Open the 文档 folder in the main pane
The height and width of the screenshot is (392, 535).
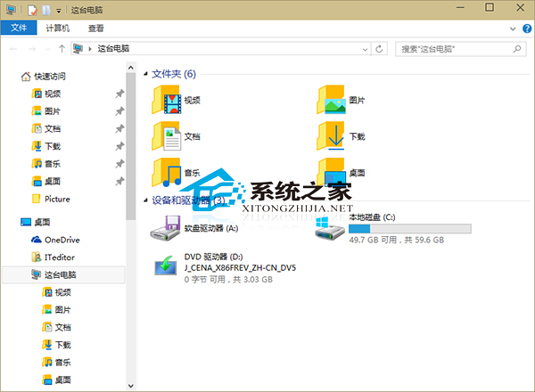click(176, 136)
